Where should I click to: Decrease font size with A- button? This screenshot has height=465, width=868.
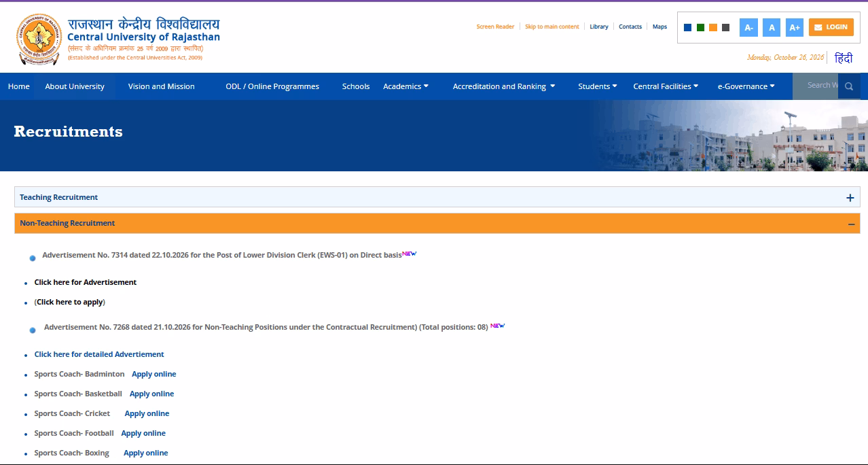tap(748, 27)
